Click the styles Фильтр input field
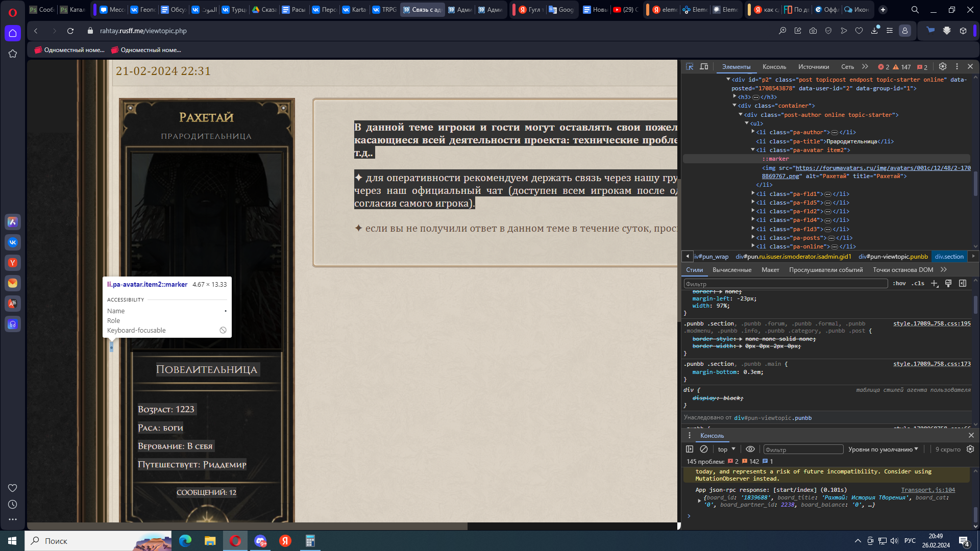980x551 pixels. tap(785, 284)
